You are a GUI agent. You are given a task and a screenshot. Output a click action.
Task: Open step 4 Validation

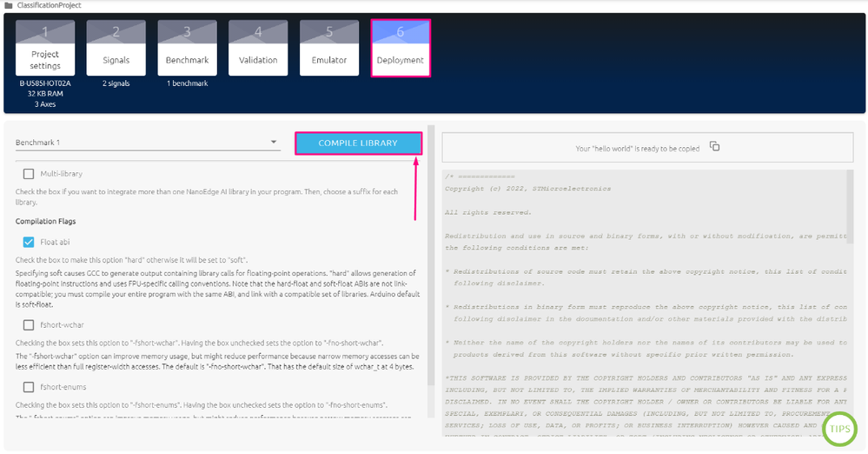point(258,48)
